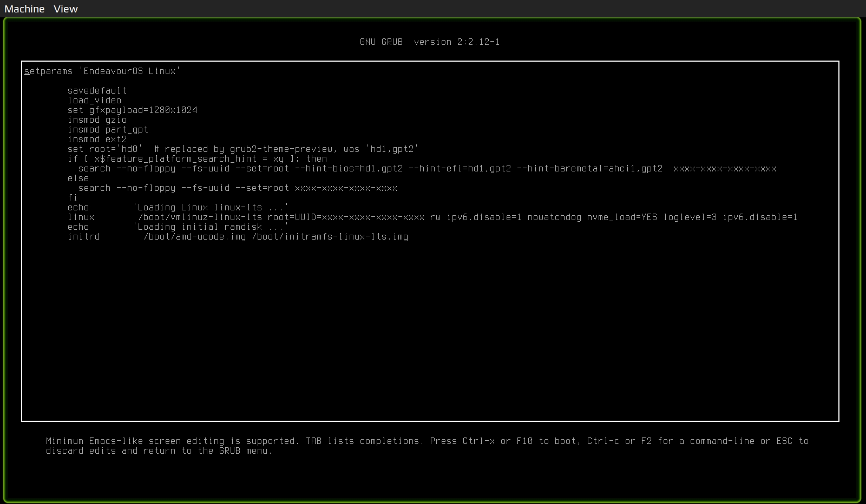Click nowatchdog parameter in kernel line
This screenshot has height=504, width=866.
[x=554, y=217]
